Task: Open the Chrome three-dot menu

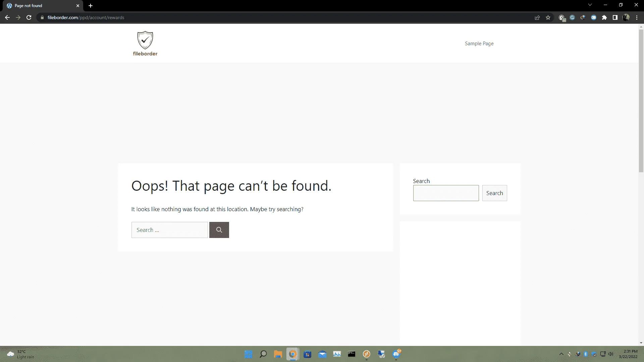Action: click(x=637, y=17)
